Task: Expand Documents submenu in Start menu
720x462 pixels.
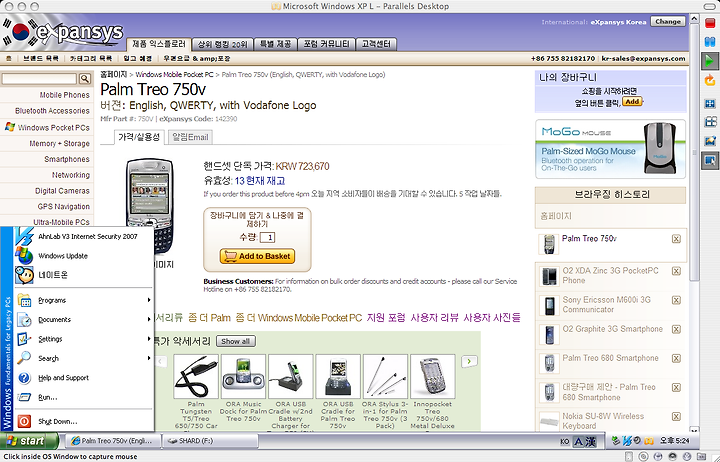Action: tap(84, 320)
